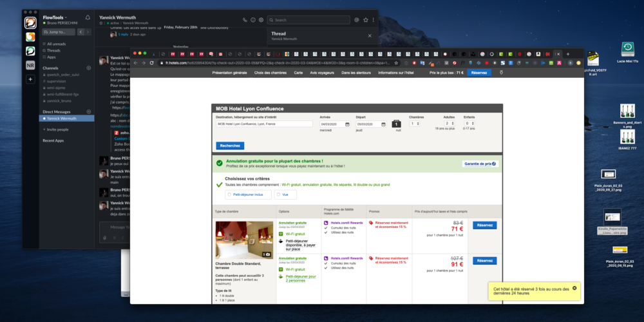Dismiss the yellow hotel booking notification
Screen dimensions: 644x322
(574, 287)
